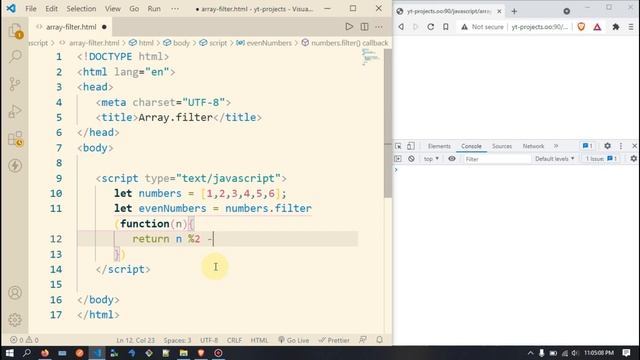Open a new browser tab

tap(514, 11)
